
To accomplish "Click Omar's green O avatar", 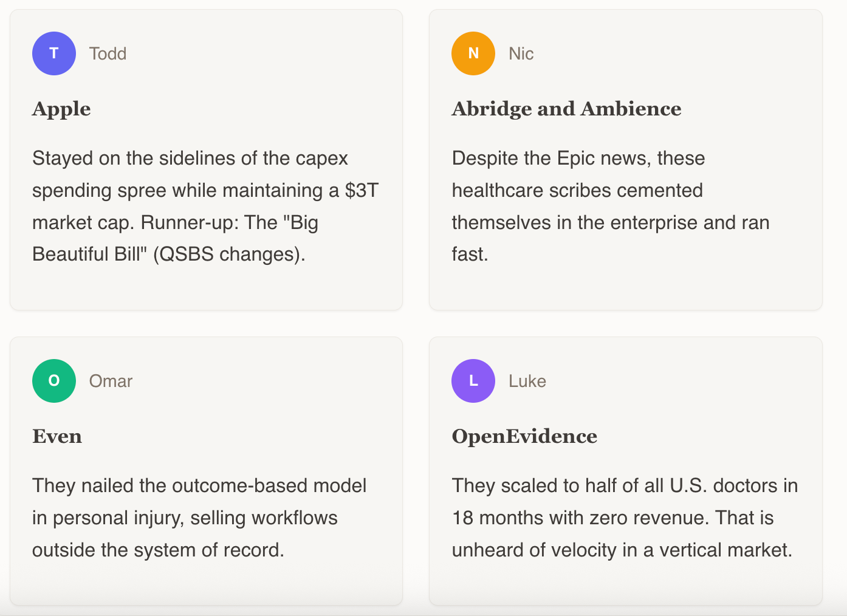I will 54,381.
